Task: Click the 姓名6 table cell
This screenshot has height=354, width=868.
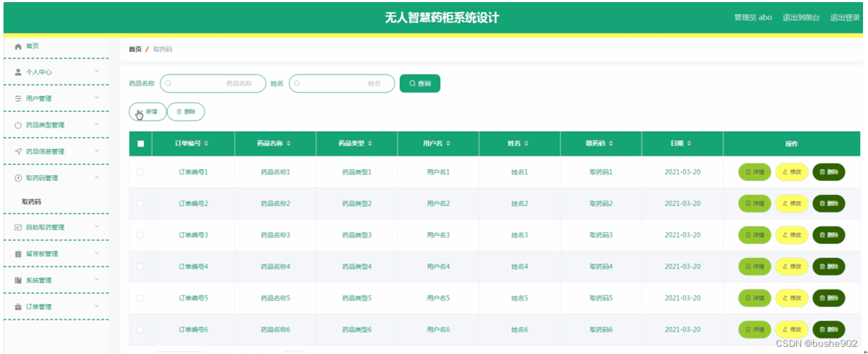Action: tap(519, 330)
